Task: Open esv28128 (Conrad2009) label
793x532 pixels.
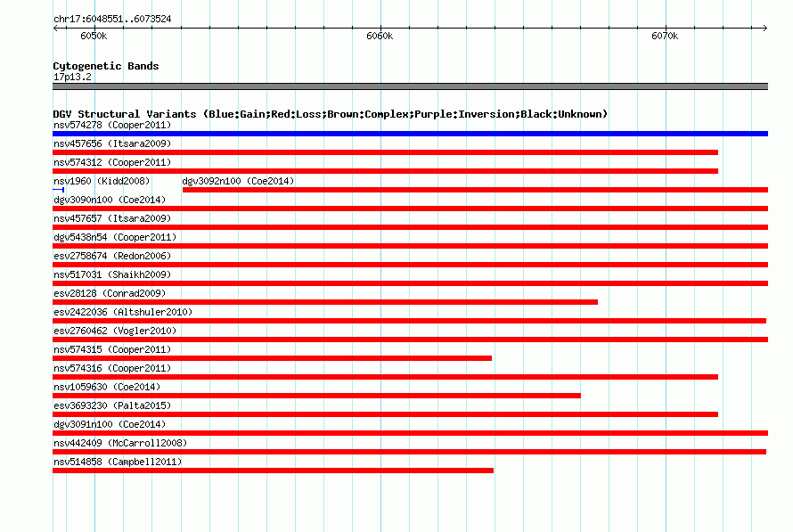Action: [110, 293]
